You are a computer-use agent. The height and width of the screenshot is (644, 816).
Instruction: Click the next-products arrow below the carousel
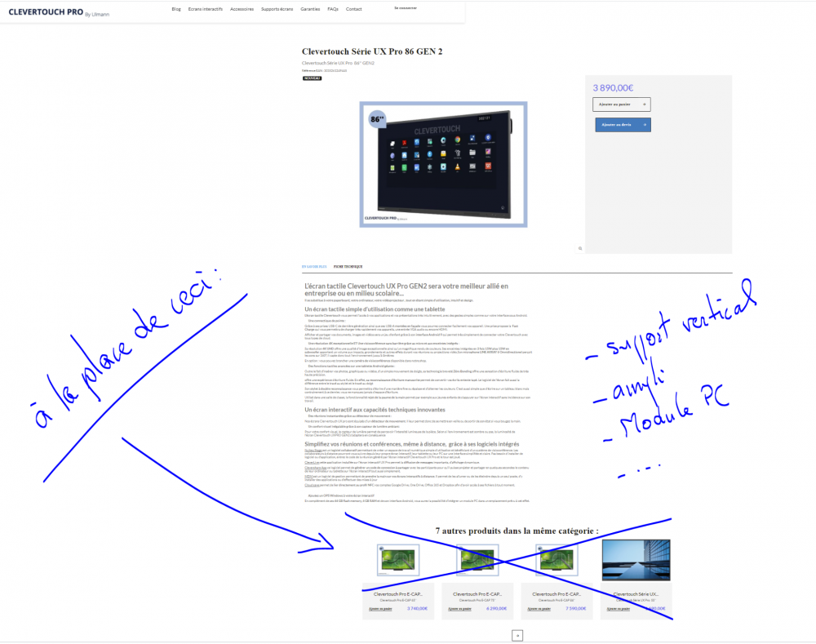[x=517, y=635]
